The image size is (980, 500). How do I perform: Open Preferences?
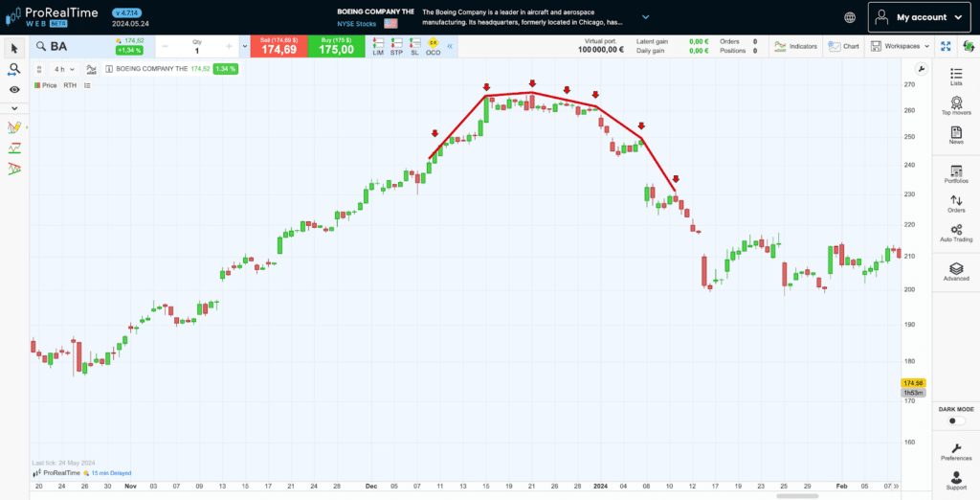tap(956, 452)
